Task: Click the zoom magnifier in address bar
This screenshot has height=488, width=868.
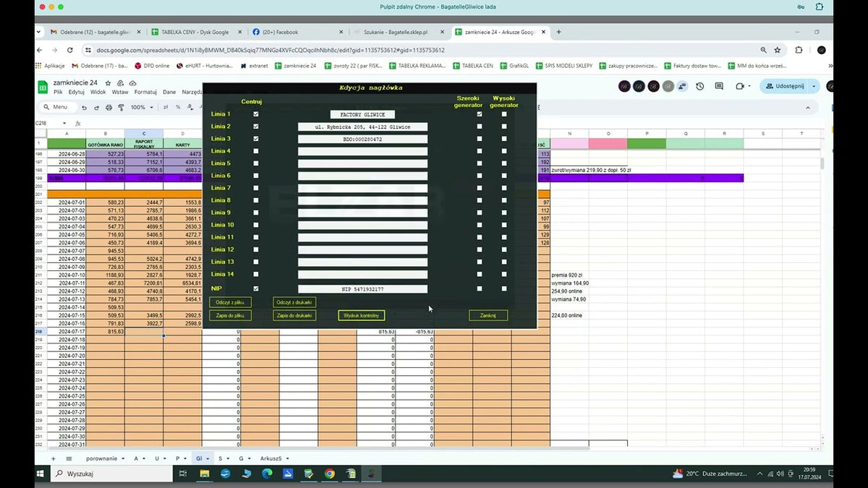Action: 764,50
